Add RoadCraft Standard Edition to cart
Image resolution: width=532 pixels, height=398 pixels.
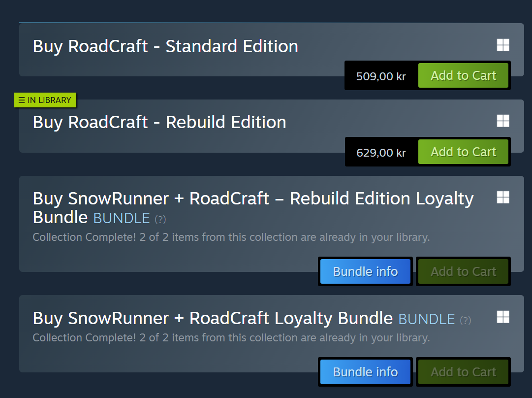(463, 75)
